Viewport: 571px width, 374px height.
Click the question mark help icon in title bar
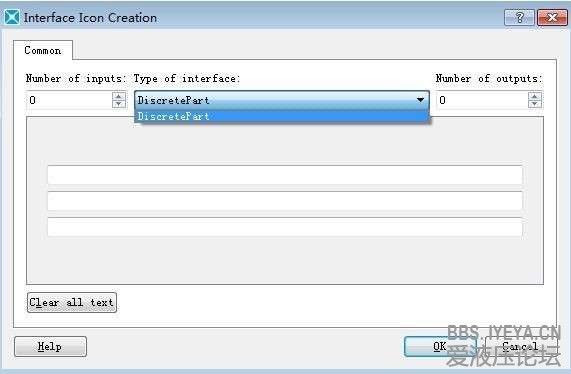point(519,17)
